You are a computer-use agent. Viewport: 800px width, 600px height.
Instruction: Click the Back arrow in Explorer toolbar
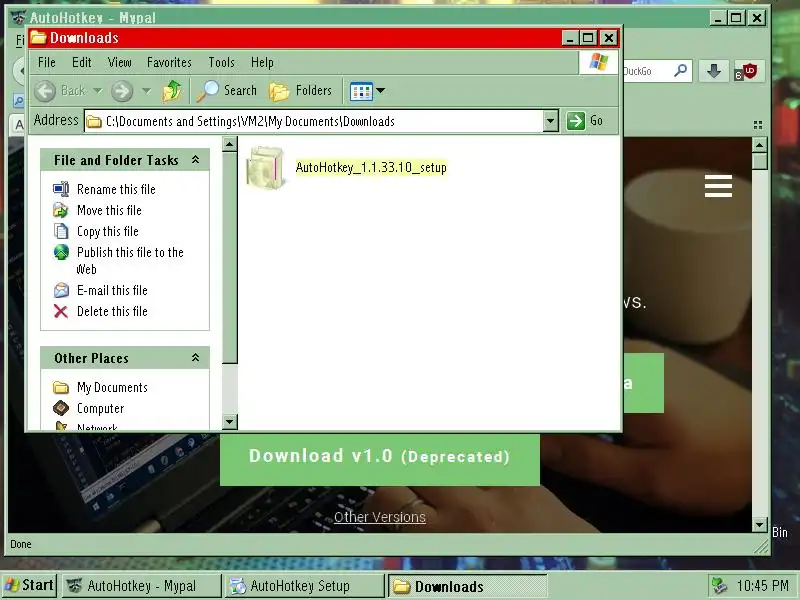[45, 91]
